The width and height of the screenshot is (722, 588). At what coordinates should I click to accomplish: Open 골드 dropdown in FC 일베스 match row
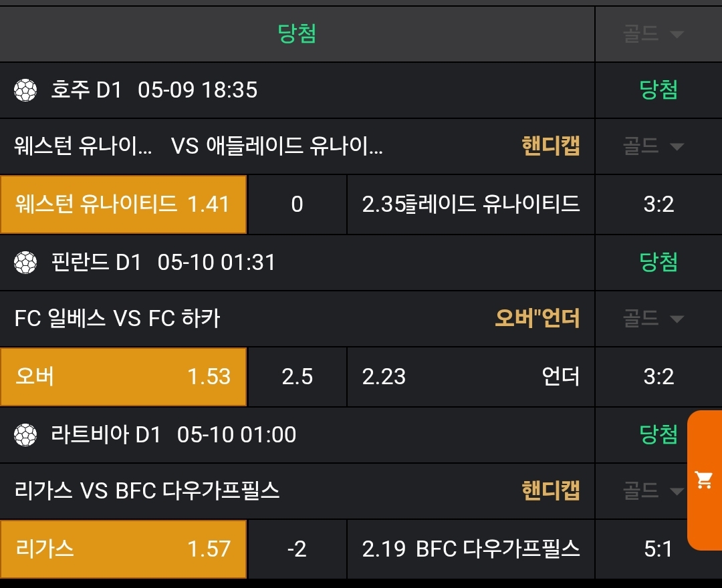(x=653, y=318)
